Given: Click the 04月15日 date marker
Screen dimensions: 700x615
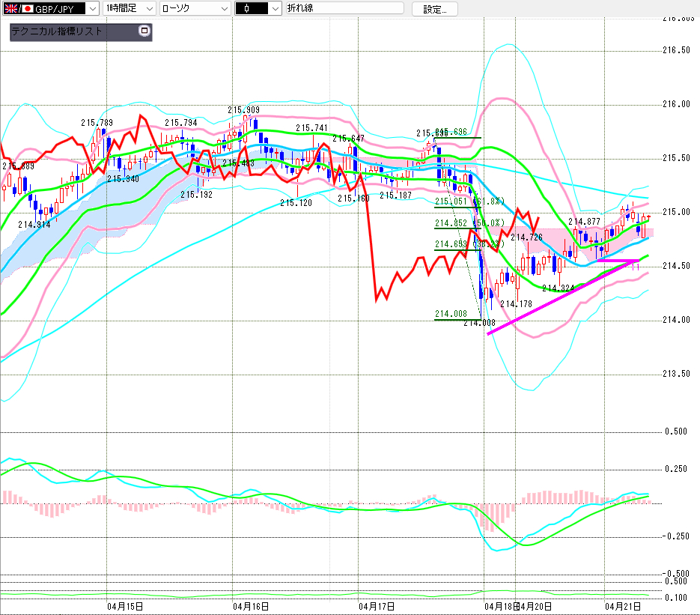Looking at the screenshot, I should 125,605.
